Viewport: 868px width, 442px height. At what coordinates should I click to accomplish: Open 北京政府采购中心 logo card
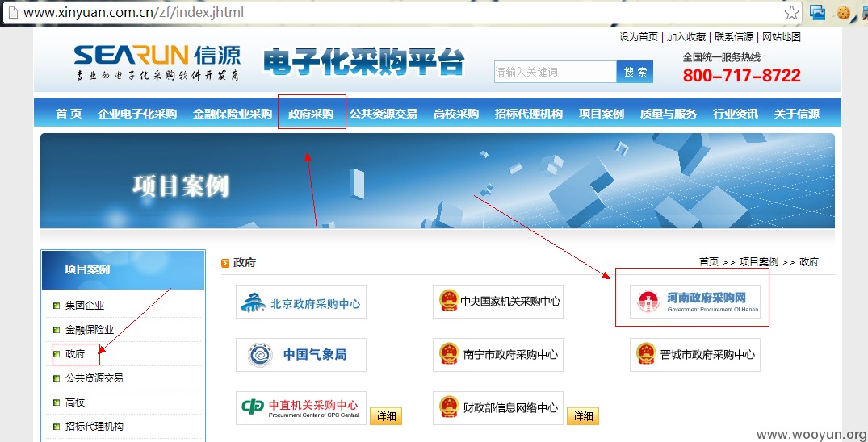coord(301,302)
